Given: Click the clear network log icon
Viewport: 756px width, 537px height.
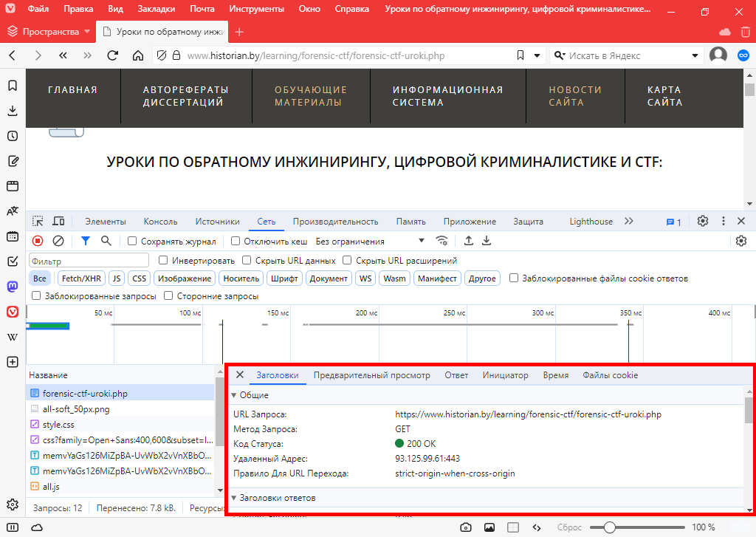Looking at the screenshot, I should click(58, 241).
